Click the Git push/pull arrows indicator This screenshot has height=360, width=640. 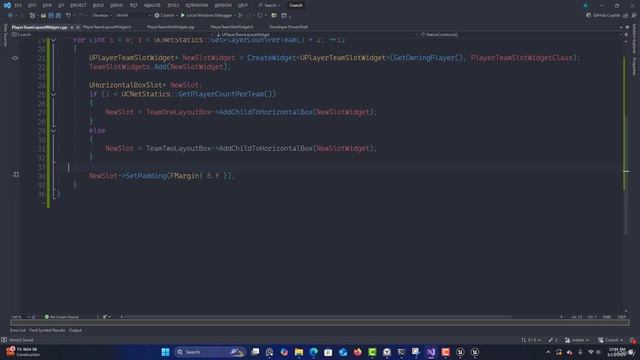(531, 340)
